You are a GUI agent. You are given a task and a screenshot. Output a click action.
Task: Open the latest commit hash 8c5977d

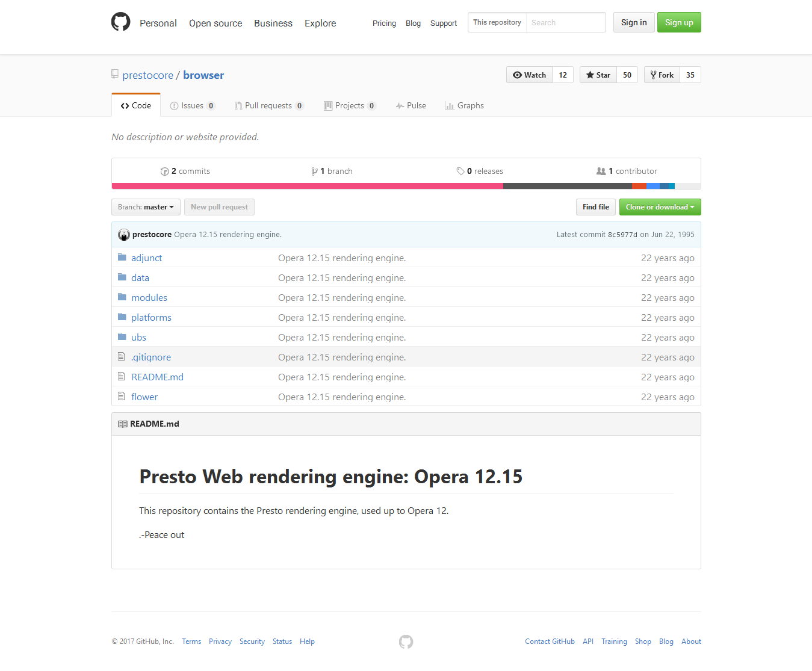click(622, 235)
